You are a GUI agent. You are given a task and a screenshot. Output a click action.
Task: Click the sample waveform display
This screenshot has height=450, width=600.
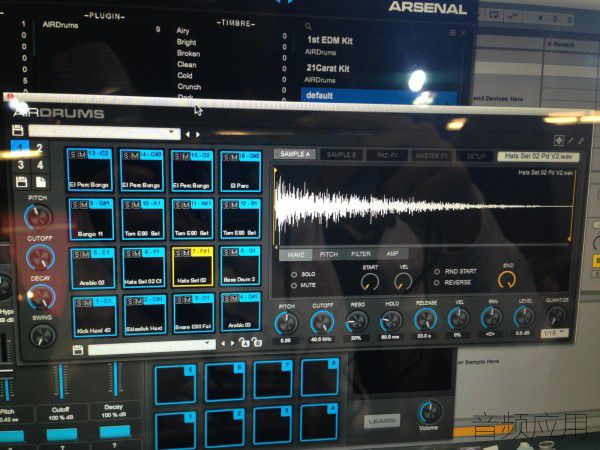coord(424,205)
